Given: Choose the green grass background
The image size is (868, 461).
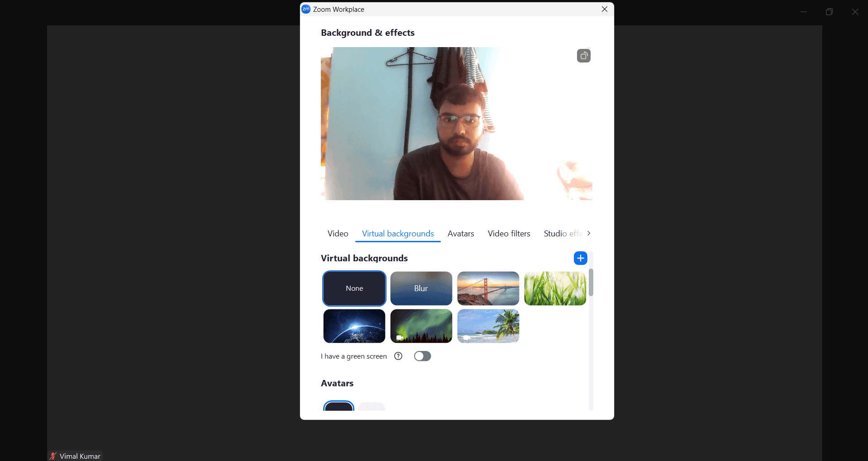Looking at the screenshot, I should coord(555,288).
